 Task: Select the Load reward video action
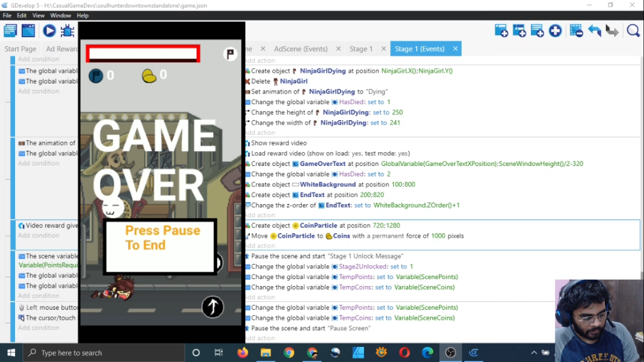327,153
